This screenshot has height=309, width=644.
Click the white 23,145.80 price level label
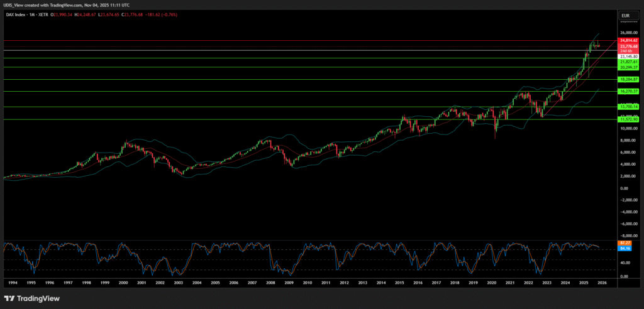(x=628, y=57)
